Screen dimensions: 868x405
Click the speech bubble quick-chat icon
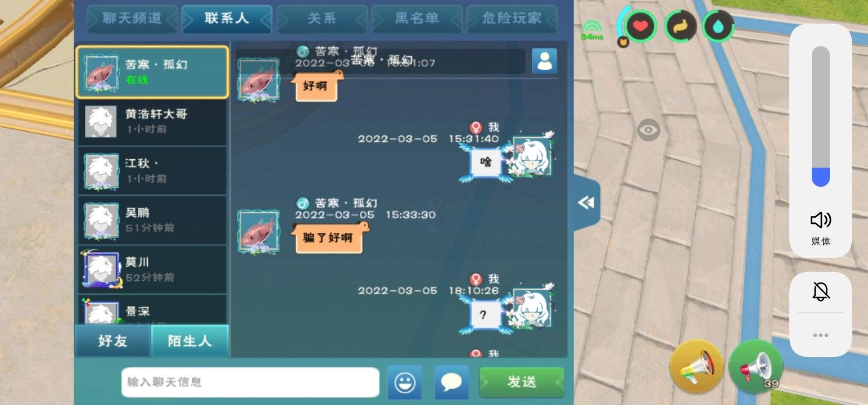(x=451, y=382)
